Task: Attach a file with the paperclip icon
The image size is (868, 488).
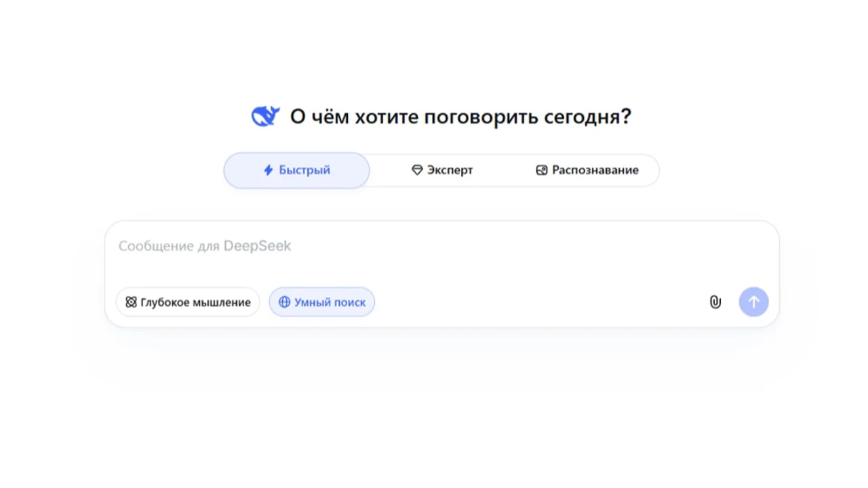Action: 715,302
